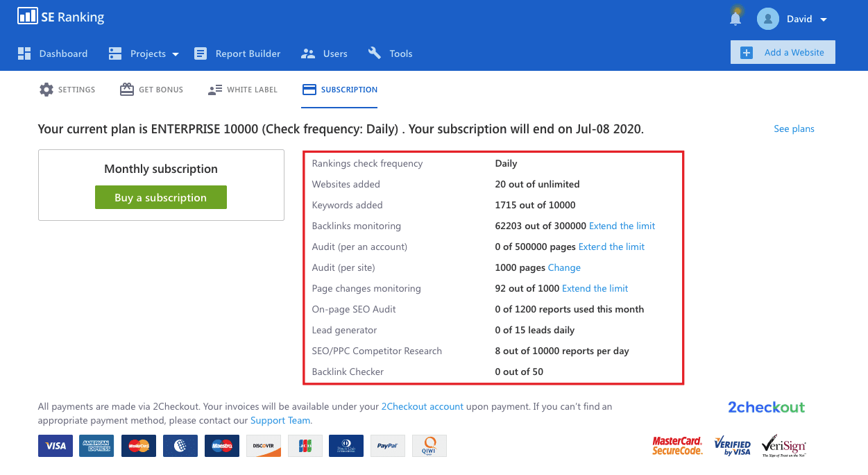Click the Users people icon
The height and width of the screenshot is (475, 868).
(308, 53)
